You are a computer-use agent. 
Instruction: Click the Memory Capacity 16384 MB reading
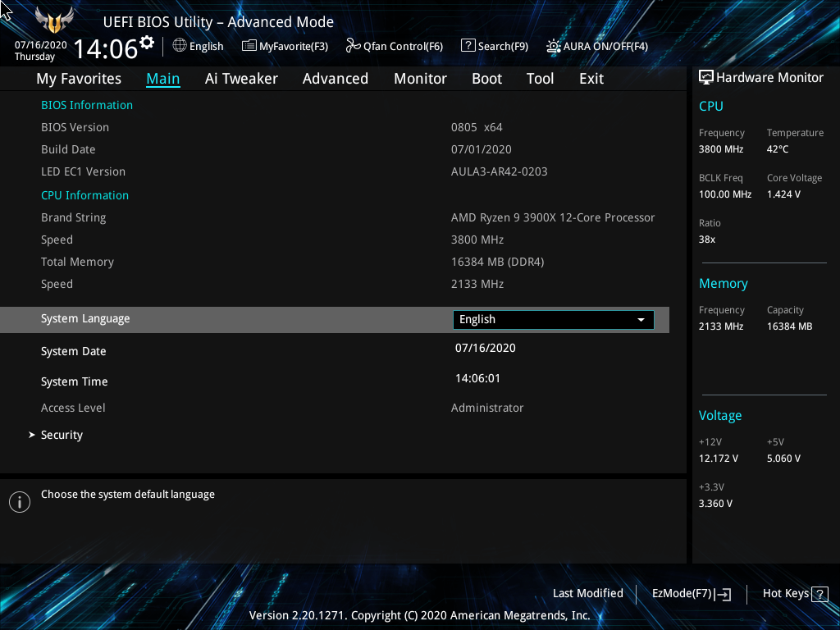[x=789, y=326]
